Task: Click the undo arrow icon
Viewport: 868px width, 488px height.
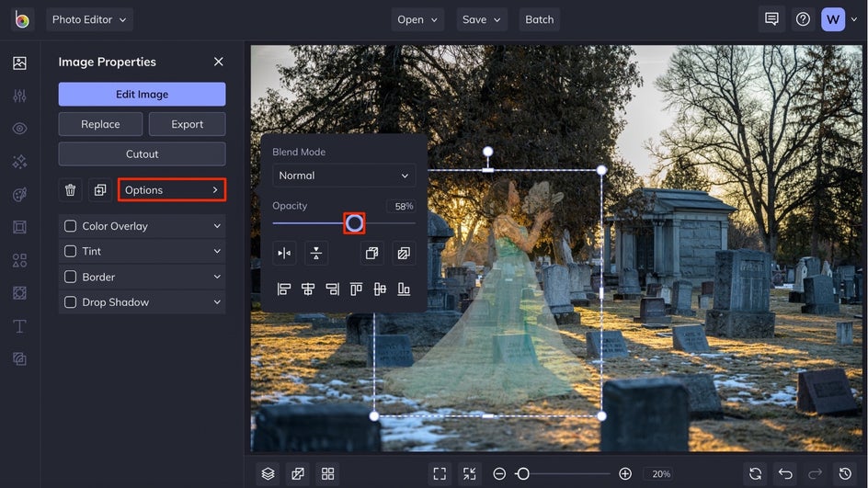Action: pos(785,473)
